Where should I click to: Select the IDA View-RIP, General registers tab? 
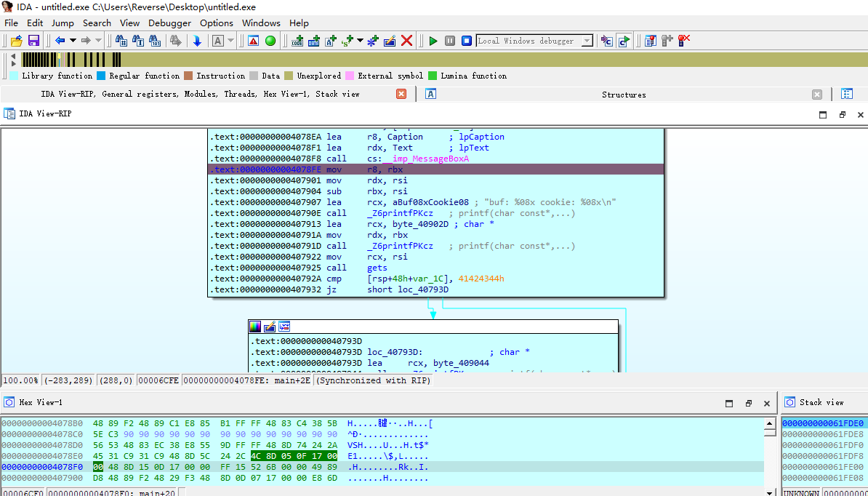point(200,94)
